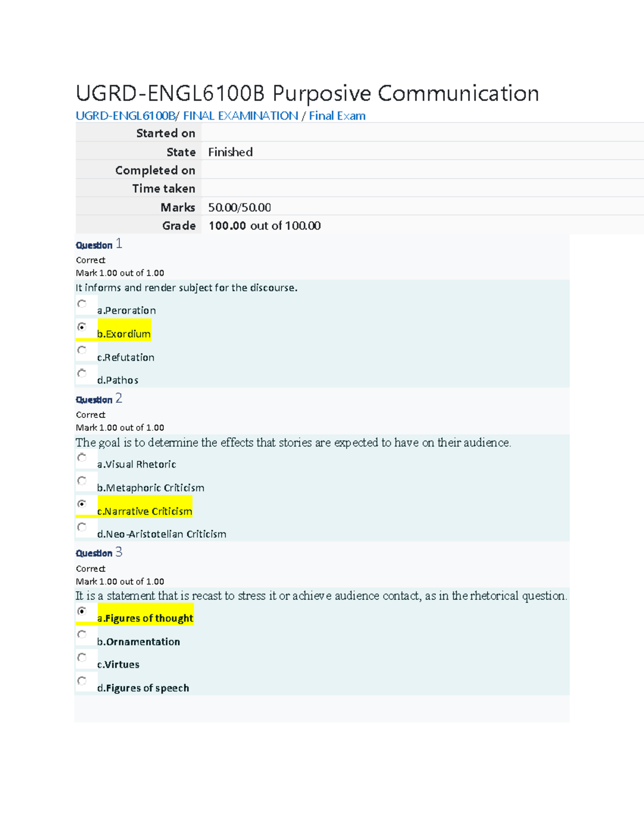Click question text about the rhetorical question

pos(321,596)
